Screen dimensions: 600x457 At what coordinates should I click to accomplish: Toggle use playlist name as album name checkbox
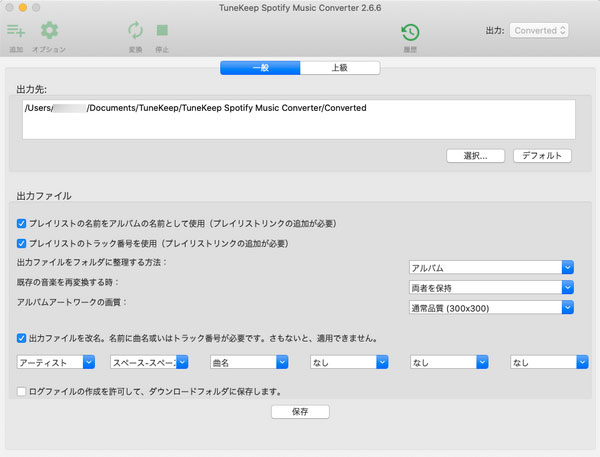(21, 224)
